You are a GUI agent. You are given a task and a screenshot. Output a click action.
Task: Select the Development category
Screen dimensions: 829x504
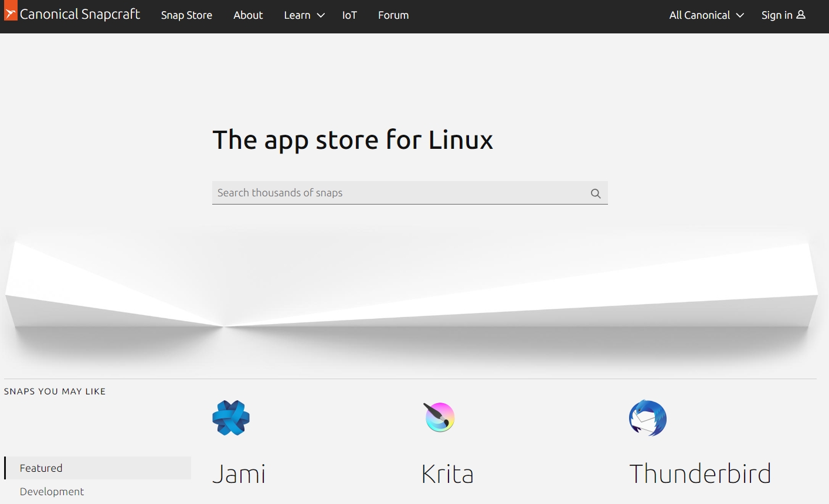52,492
